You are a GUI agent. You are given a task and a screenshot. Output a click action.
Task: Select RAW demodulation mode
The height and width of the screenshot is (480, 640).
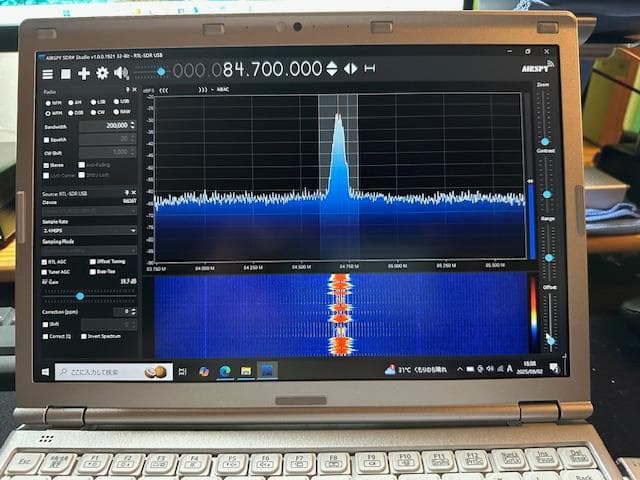tap(122, 111)
